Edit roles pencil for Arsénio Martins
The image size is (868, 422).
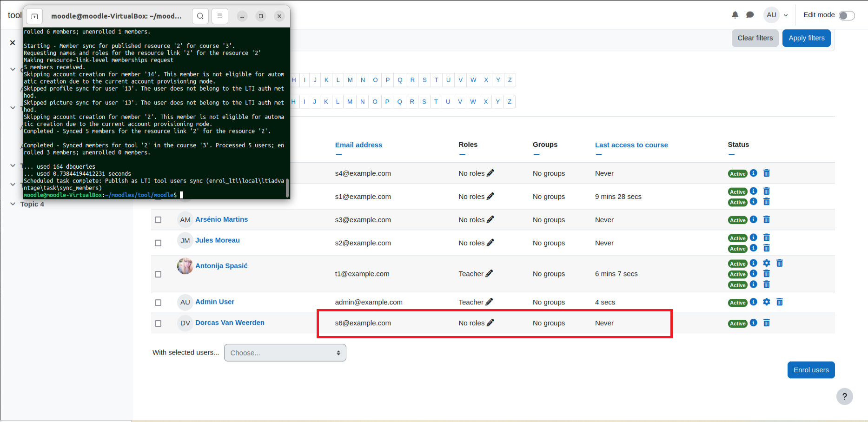[490, 219]
